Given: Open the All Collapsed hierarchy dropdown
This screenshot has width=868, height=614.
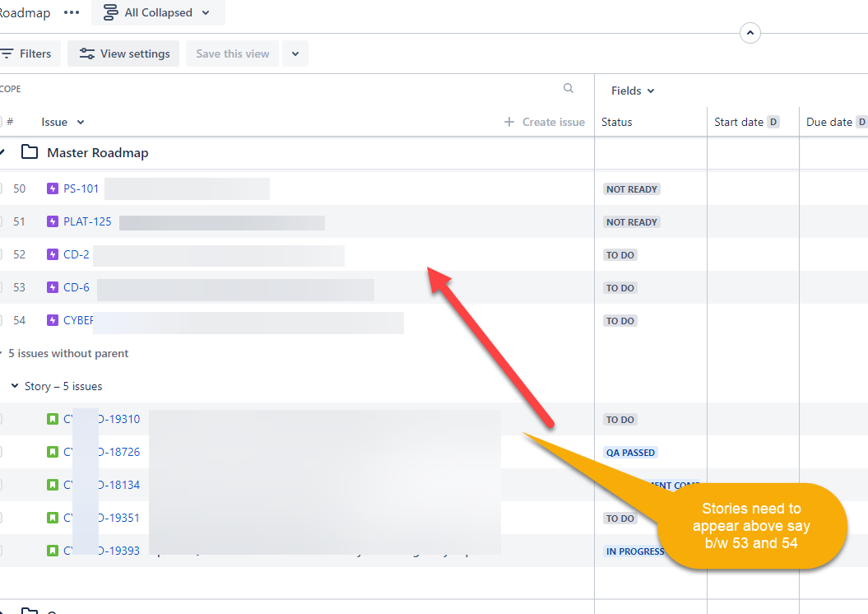Looking at the screenshot, I should (158, 12).
